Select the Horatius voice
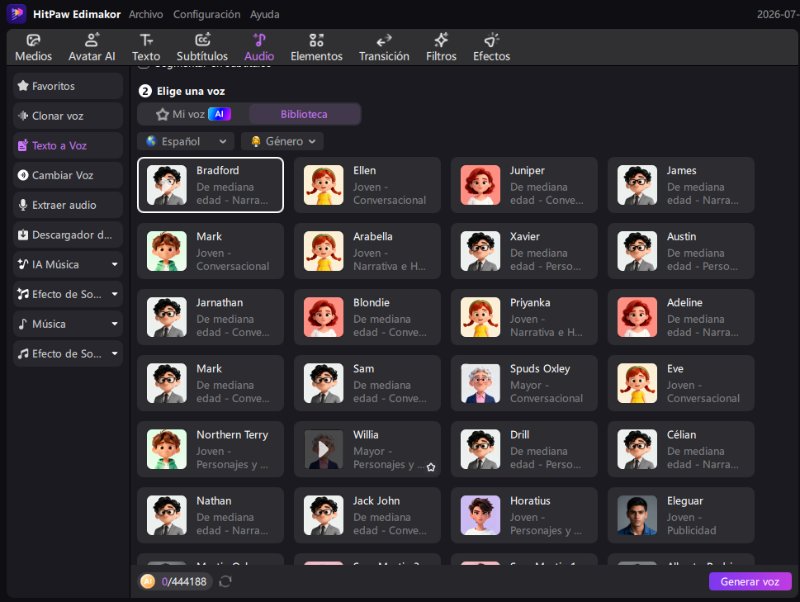 point(524,515)
